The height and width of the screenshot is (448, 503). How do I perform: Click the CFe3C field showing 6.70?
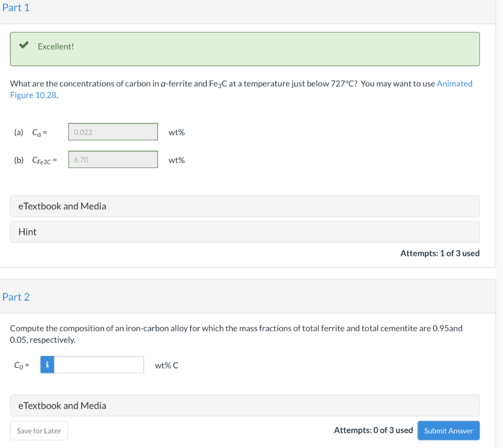(113, 160)
